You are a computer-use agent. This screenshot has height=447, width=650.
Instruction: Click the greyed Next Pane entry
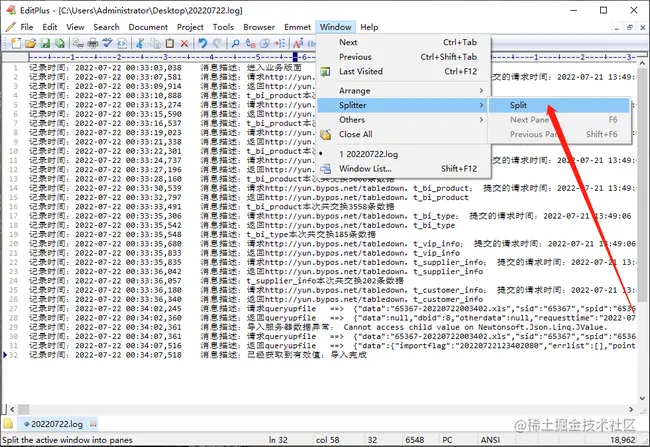(560, 120)
